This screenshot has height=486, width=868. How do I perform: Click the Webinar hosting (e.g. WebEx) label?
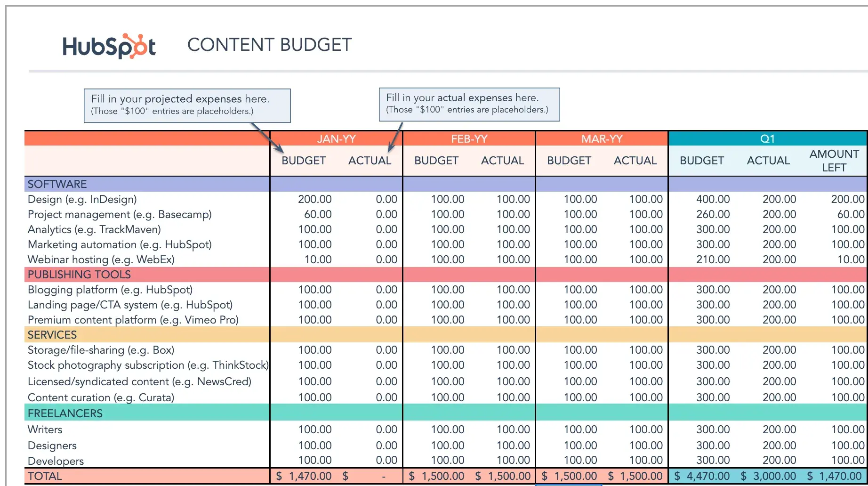[x=101, y=259]
